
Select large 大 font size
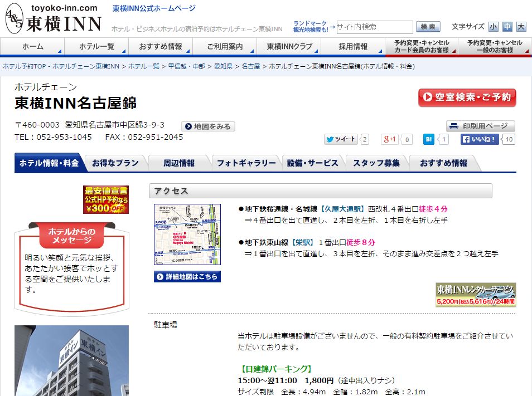521,26
